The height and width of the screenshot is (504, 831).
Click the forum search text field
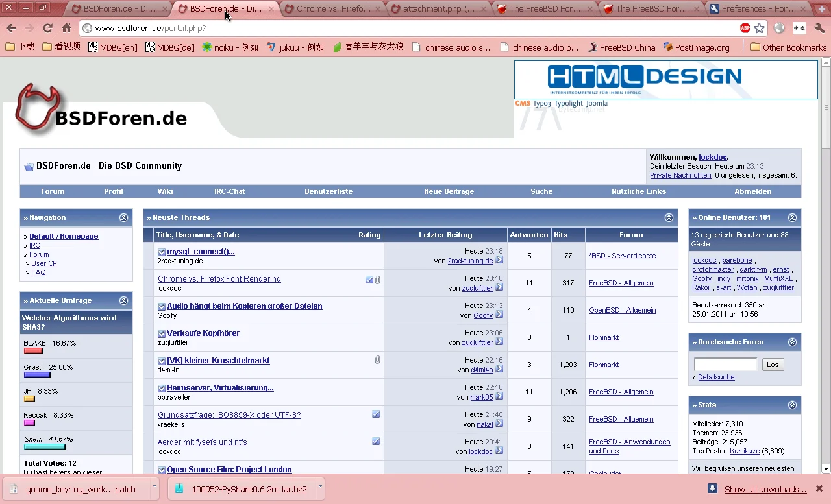coord(725,365)
